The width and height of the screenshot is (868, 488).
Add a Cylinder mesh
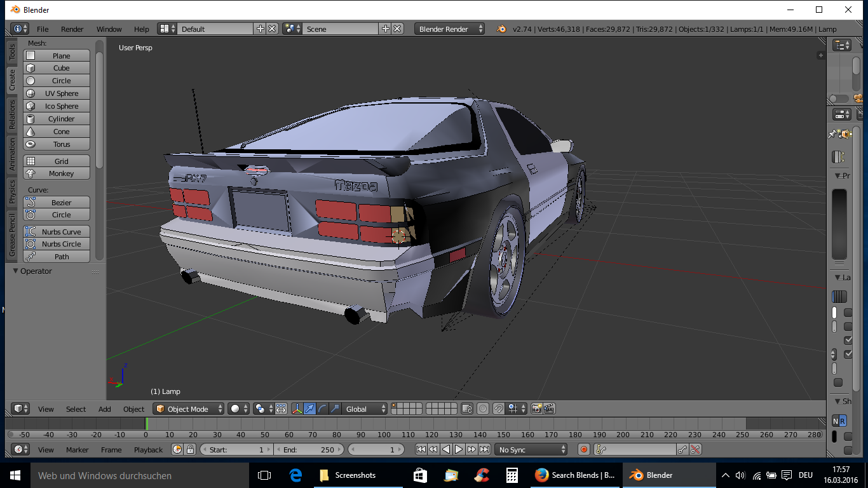tap(57, 119)
